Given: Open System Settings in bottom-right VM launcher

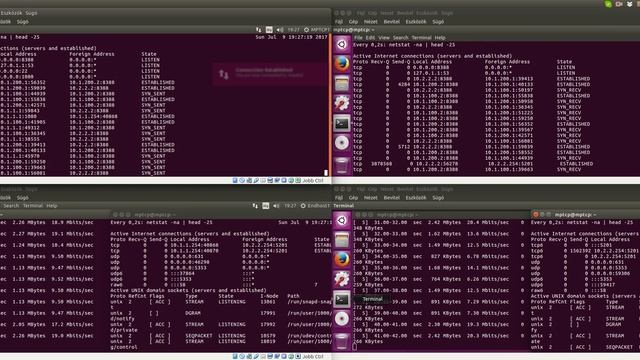Looking at the screenshot, I should (342, 280).
